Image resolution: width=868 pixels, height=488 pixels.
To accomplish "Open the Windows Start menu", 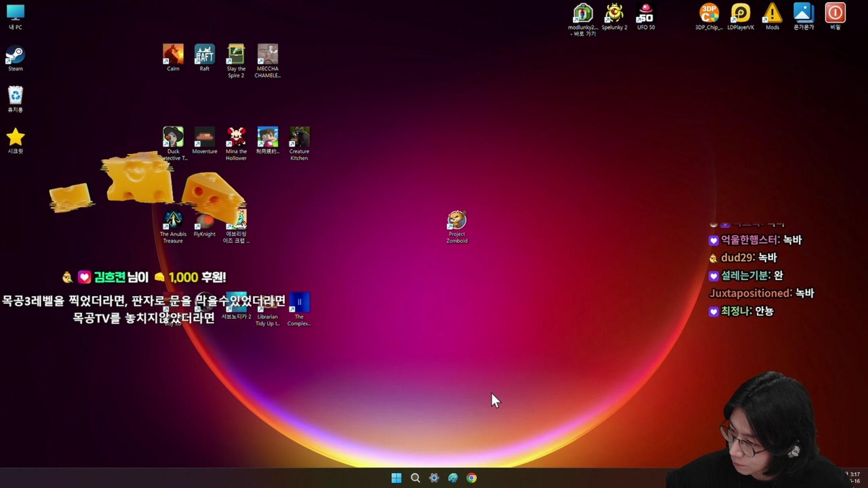I will pos(397,478).
